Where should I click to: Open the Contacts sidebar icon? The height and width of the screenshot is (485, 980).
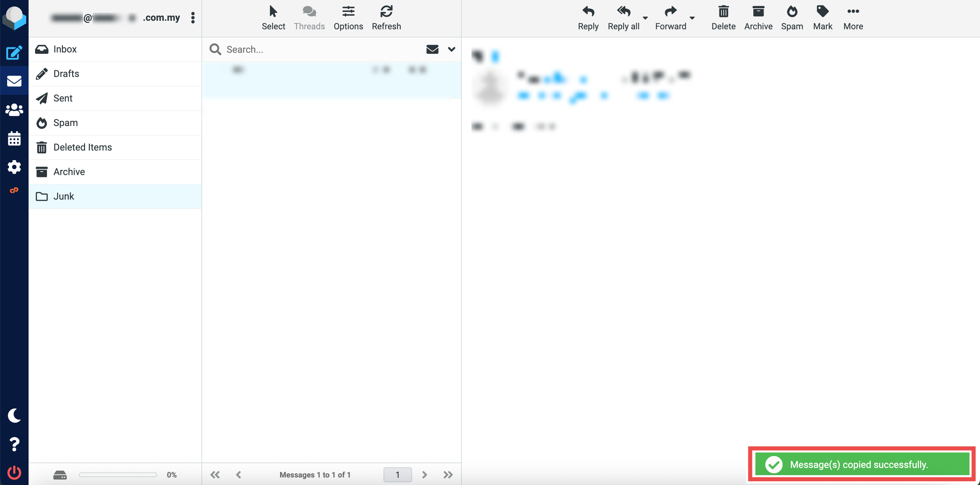[14, 110]
